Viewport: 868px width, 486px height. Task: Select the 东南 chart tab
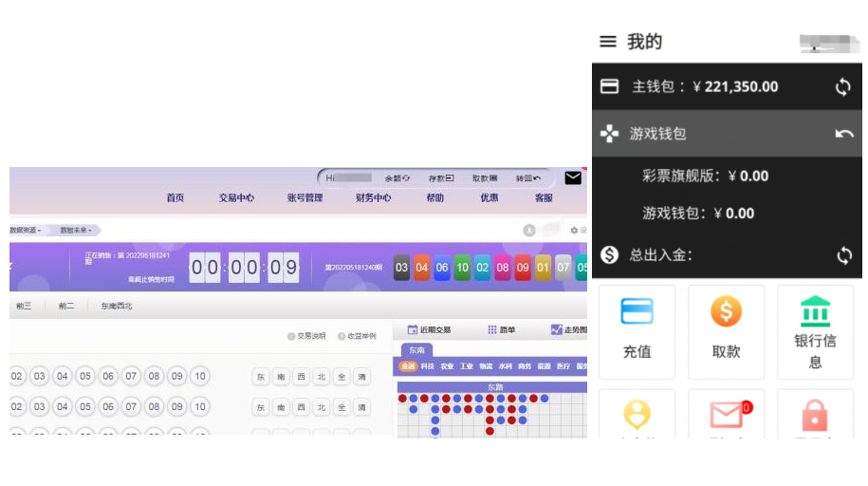click(x=416, y=350)
